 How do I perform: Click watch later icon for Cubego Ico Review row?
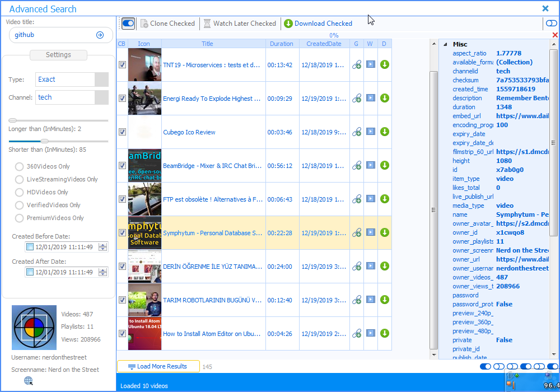click(371, 132)
